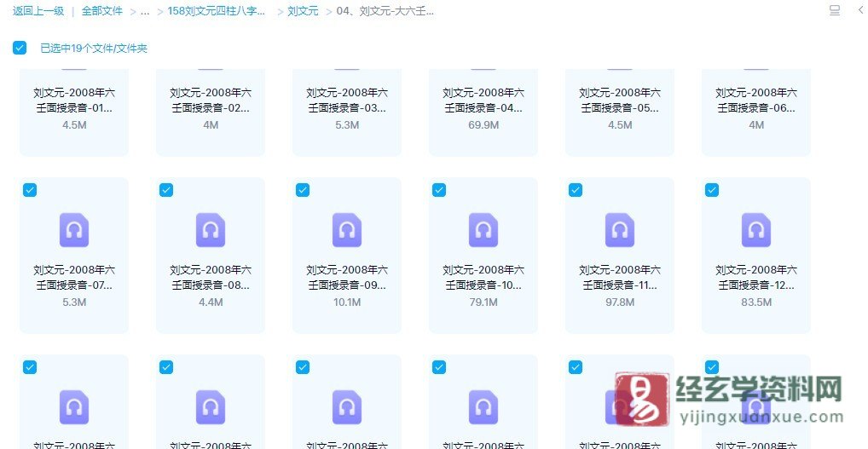Open audio file icon for 六壬面授录音-12
The height and width of the screenshot is (449, 868).
click(x=756, y=230)
